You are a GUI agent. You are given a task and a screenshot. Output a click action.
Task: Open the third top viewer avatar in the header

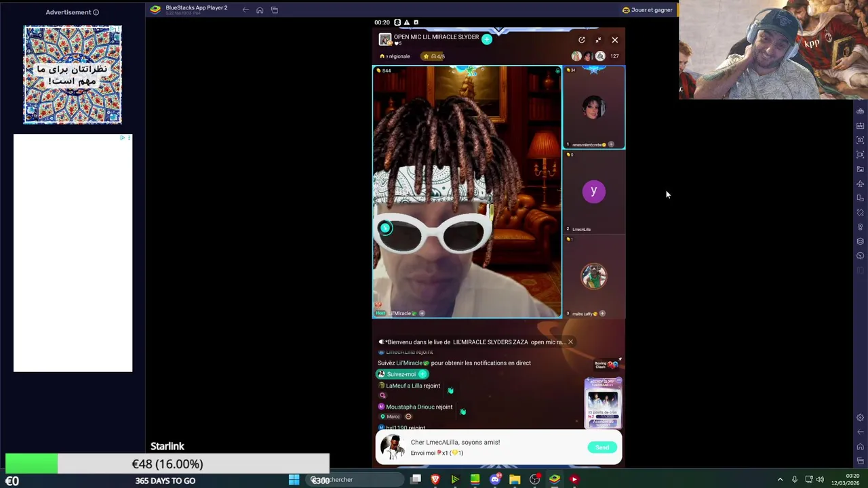(600, 56)
